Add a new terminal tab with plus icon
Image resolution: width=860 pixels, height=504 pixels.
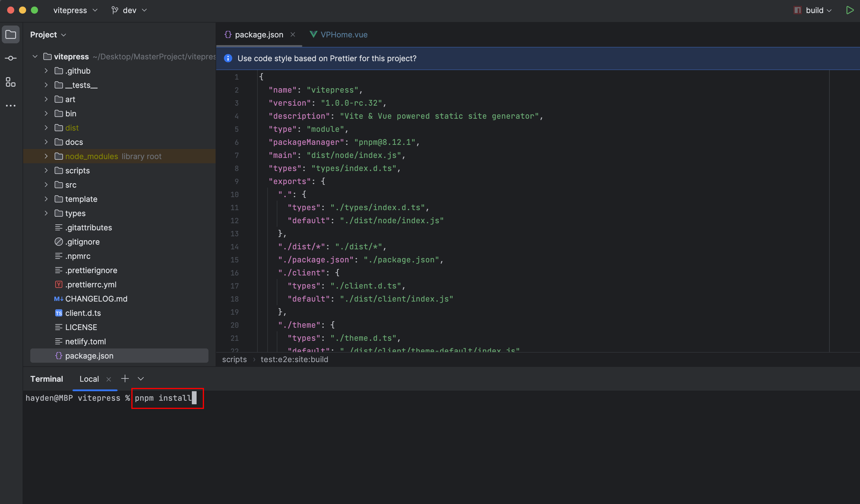125,378
